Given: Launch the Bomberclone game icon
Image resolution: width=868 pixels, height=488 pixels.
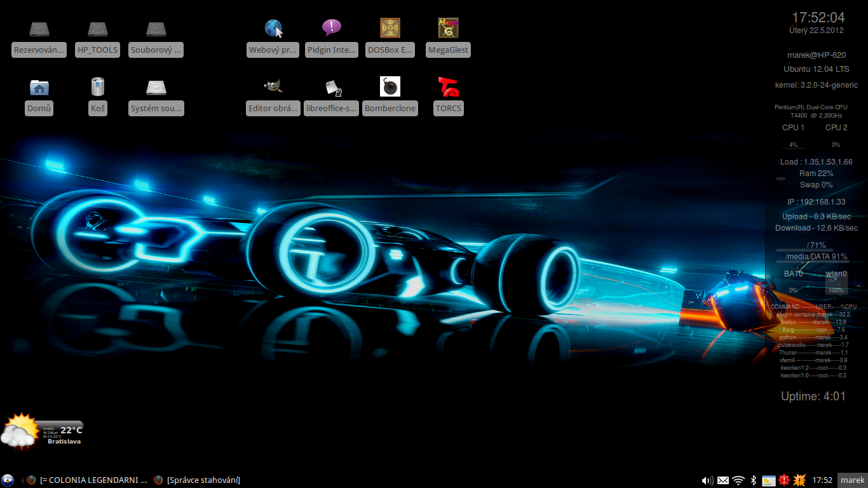Looking at the screenshot, I should pos(390,86).
